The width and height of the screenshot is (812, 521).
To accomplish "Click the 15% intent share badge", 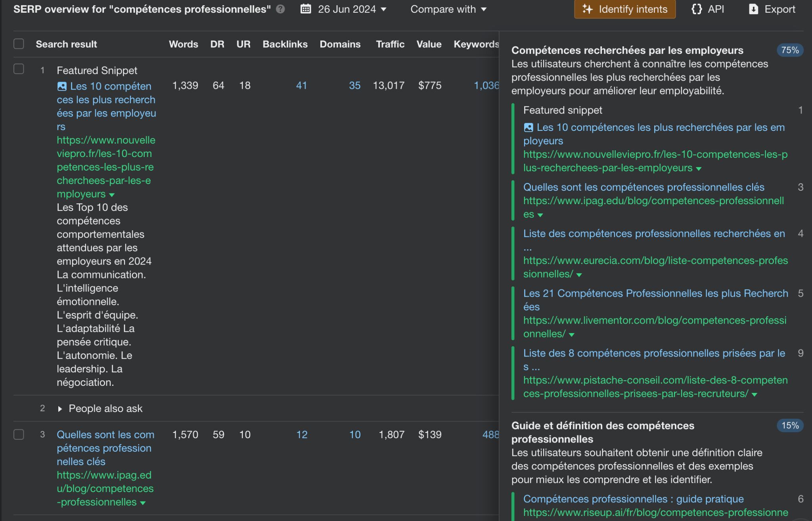I will coord(790,426).
